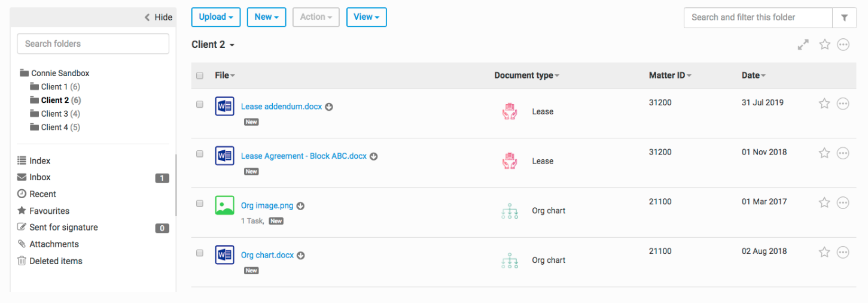Click the expand fullscreen arrows icon
868x303 pixels.
tap(803, 45)
